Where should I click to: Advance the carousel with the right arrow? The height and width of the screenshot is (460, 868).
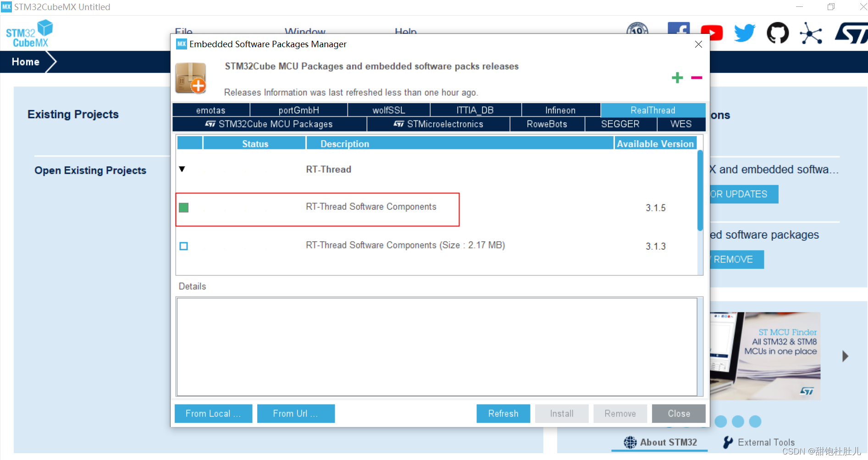846,356
